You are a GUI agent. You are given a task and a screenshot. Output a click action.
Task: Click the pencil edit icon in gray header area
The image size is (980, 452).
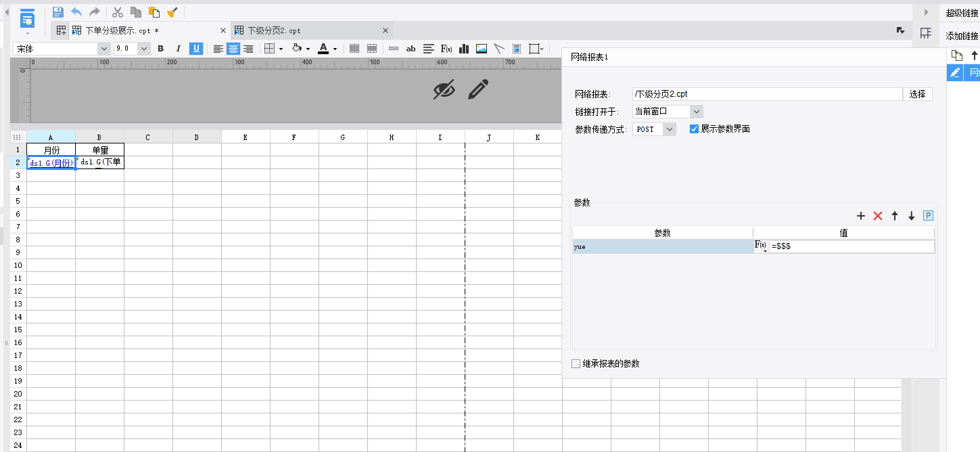click(478, 89)
